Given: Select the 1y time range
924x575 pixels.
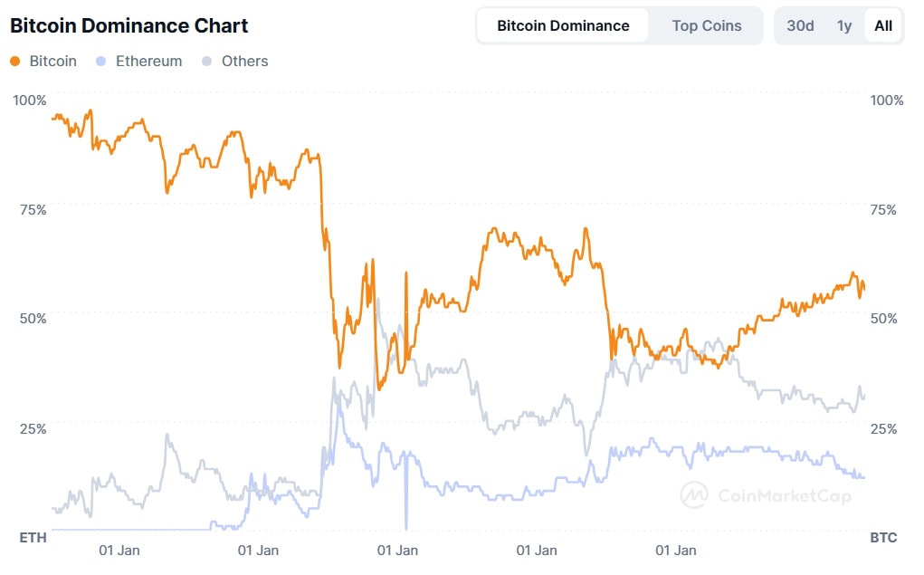Looking at the screenshot, I should coord(843,26).
